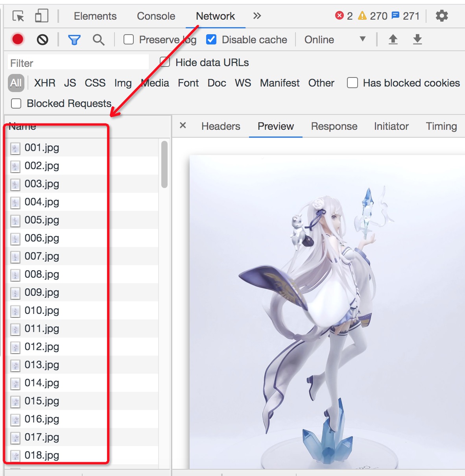Click the request list scrollbar thumb
The height and width of the screenshot is (476, 465).
(164, 164)
